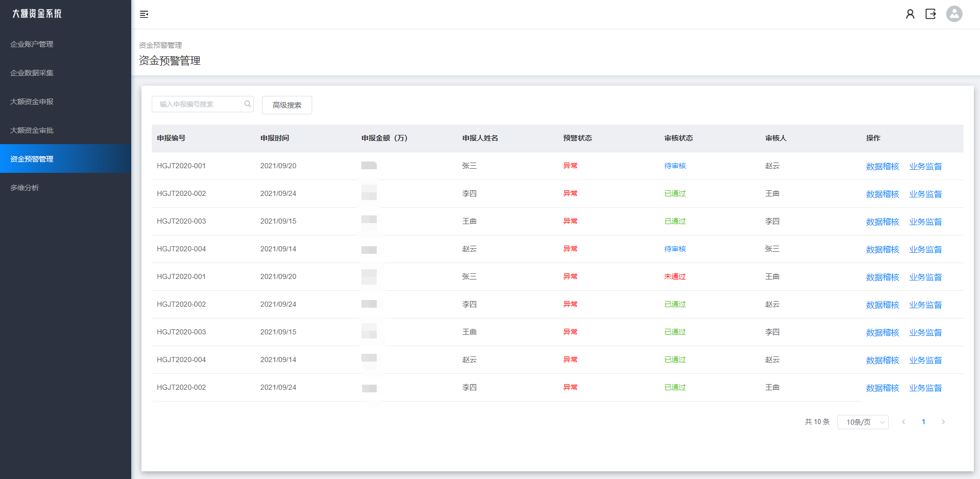Click 数据稽核 for 赵云 待审核 row
This screenshot has width=980, height=479.
click(x=883, y=249)
